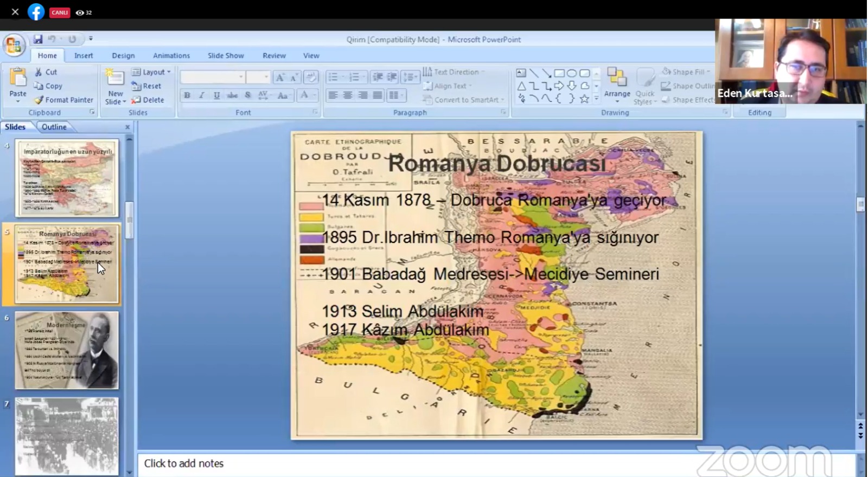868x477 pixels.
Task: Expand the shapes gallery More arrow
Action: [596, 99]
